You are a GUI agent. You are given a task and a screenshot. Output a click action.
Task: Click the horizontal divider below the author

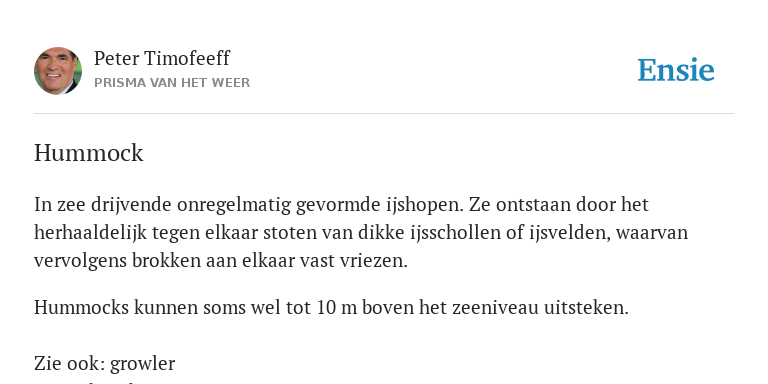tap(384, 114)
